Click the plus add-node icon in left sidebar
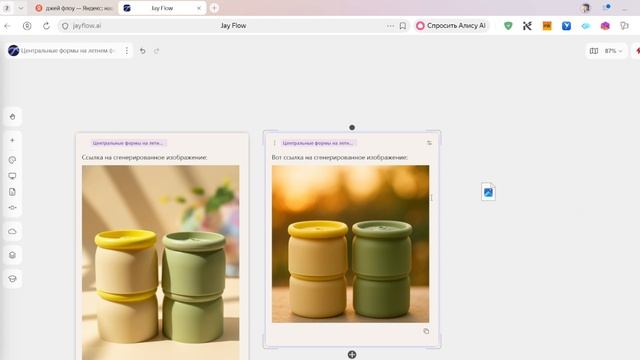This screenshot has height=360, width=640. click(x=12, y=140)
